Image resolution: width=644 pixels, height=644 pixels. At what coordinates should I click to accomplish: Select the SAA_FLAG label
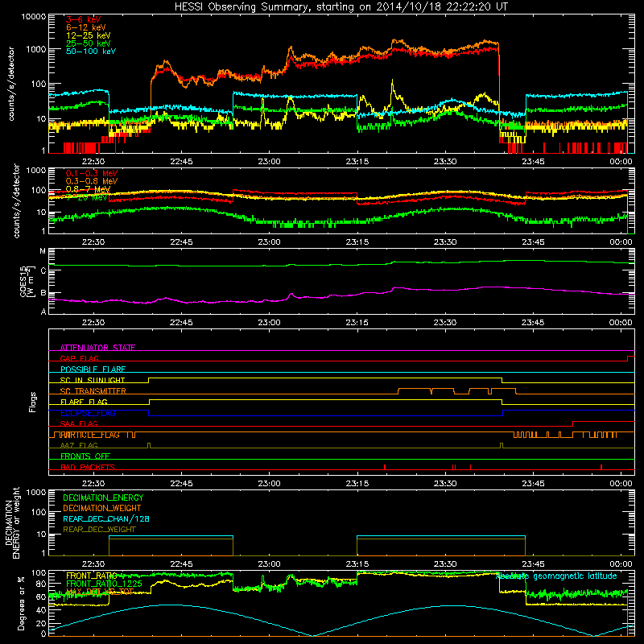[79, 423]
